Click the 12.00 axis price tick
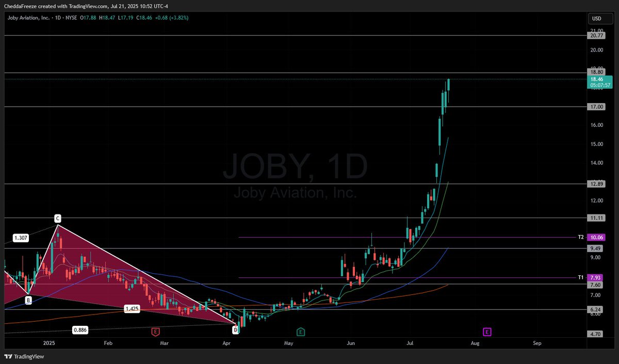 click(597, 201)
